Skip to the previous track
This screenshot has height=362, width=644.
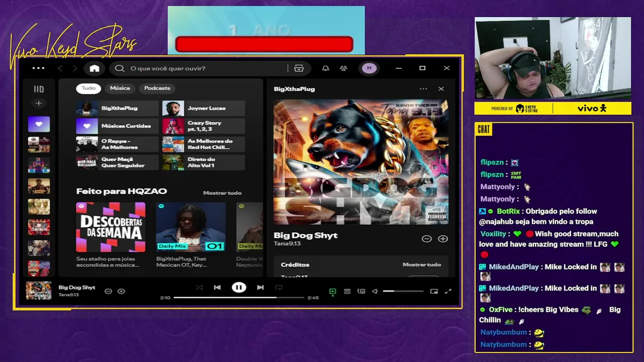click(217, 288)
